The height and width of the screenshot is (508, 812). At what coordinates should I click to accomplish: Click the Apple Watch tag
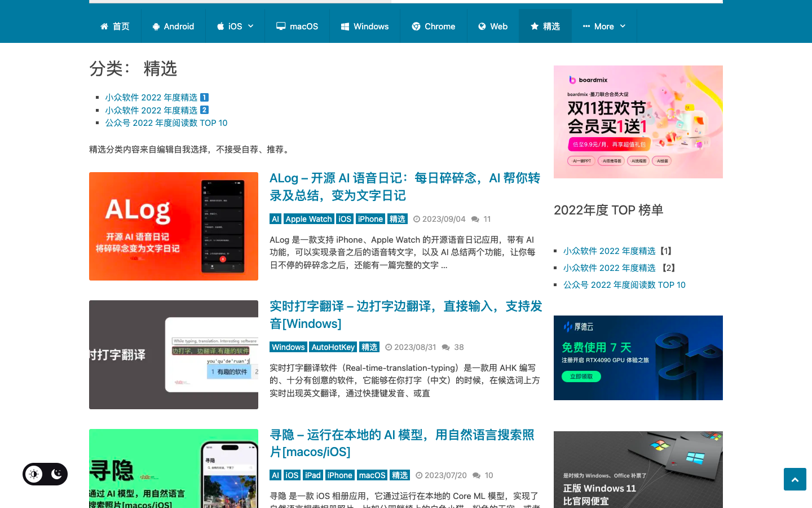[308, 219]
